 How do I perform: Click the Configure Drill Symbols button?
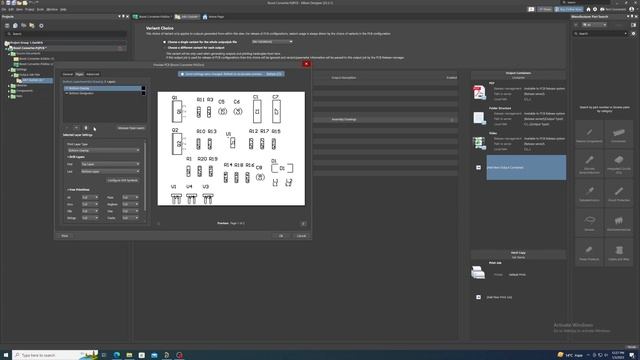tap(122, 180)
